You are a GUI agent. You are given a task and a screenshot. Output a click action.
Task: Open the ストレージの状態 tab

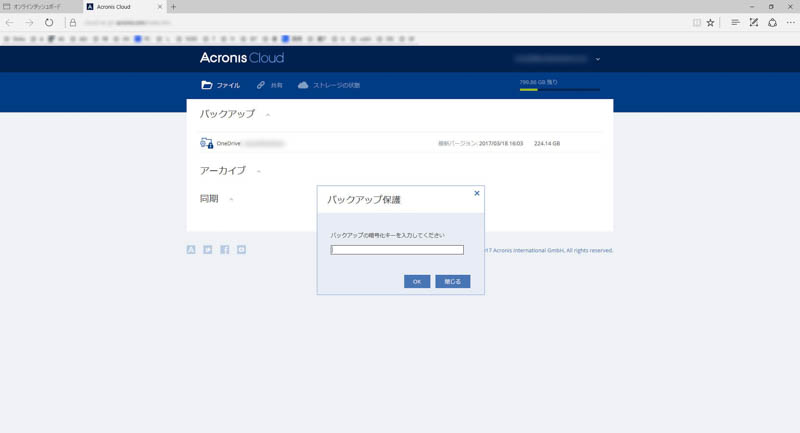click(x=329, y=85)
